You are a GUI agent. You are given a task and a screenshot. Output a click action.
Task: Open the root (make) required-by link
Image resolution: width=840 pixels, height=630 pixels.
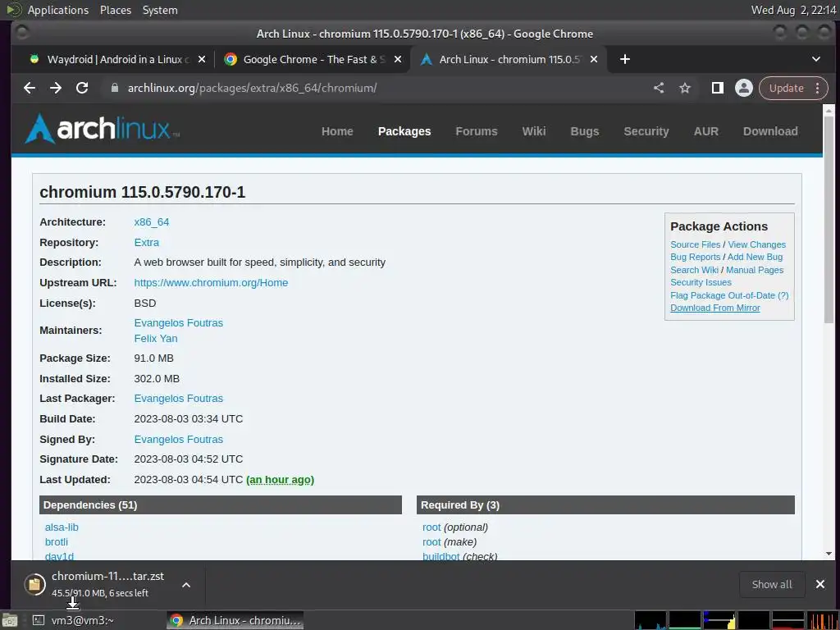click(x=431, y=541)
